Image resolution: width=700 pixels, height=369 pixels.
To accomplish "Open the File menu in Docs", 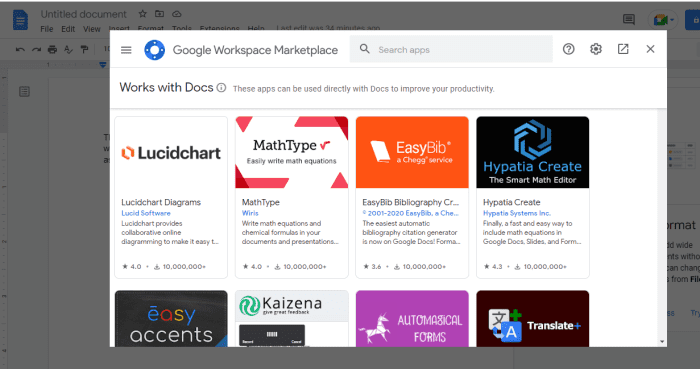I will 46,29.
